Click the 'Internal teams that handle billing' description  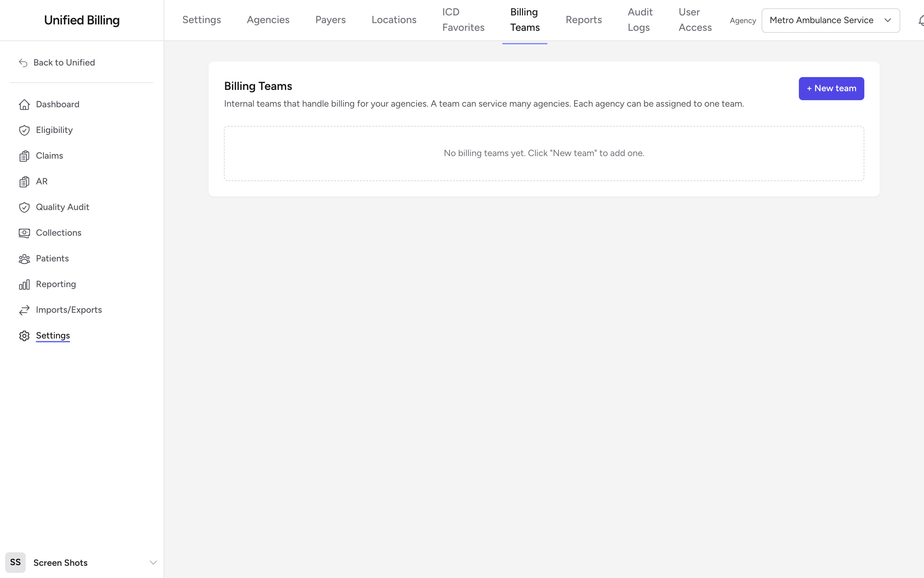[484, 104]
